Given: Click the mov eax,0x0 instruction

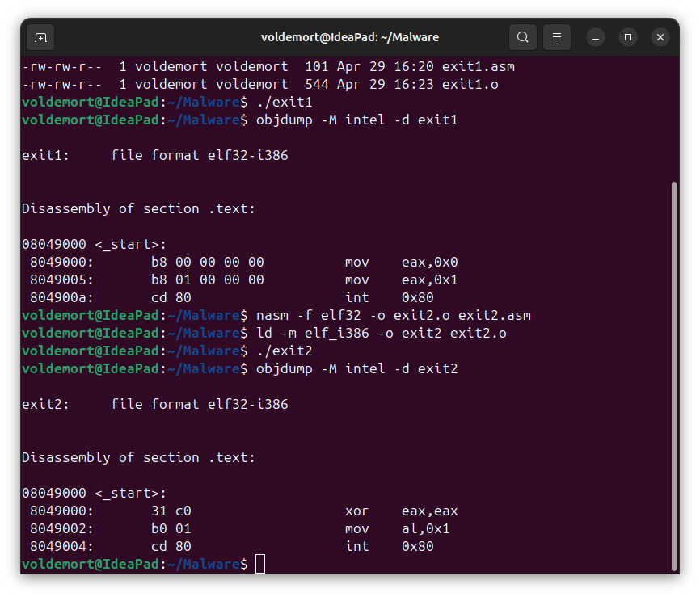Looking at the screenshot, I should click(x=402, y=262).
